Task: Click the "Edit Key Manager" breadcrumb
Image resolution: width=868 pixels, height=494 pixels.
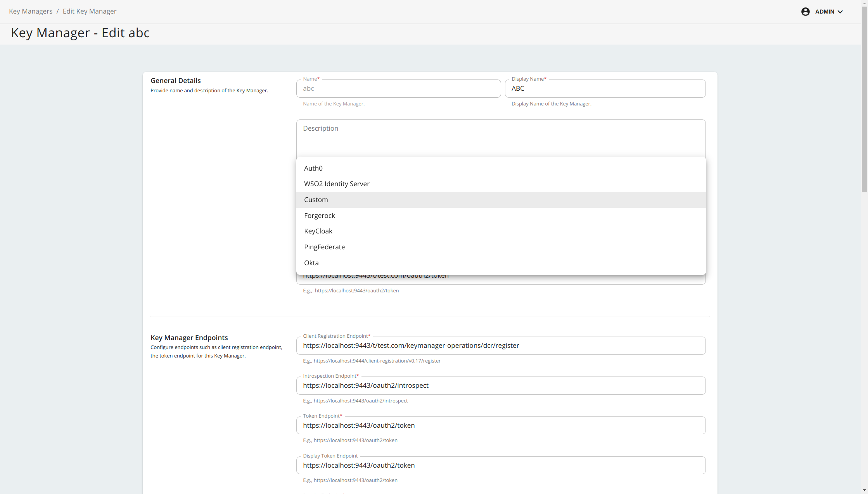Action: pos(89,11)
